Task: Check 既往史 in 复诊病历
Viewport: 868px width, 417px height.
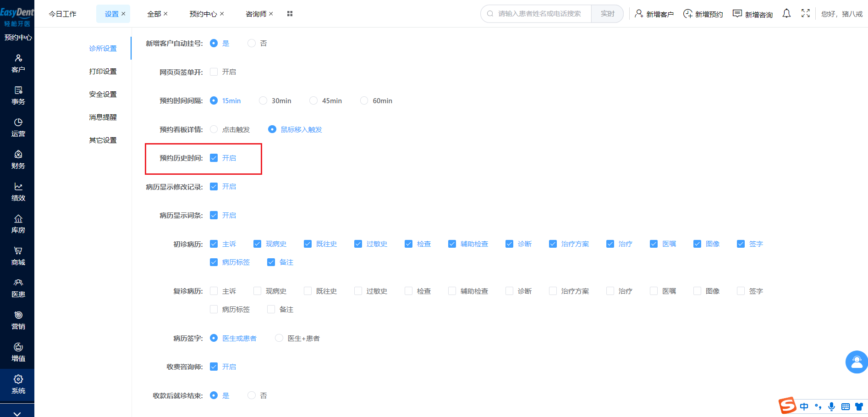Action: pyautogui.click(x=308, y=291)
